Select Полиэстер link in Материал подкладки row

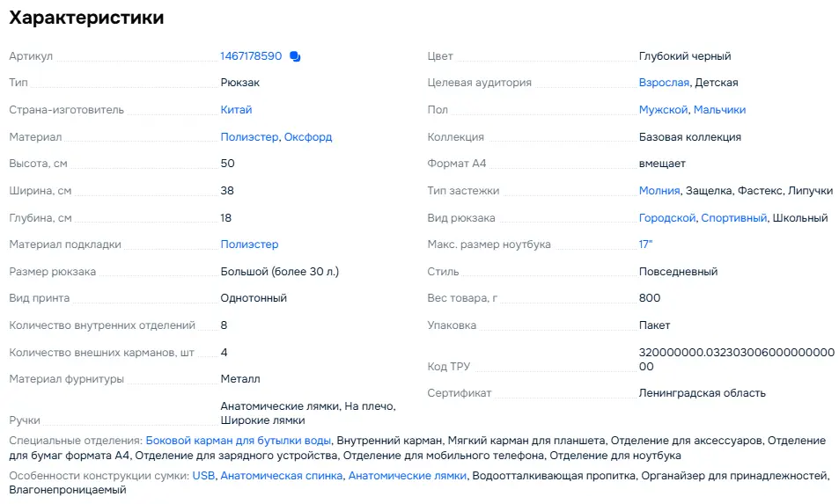pos(249,245)
